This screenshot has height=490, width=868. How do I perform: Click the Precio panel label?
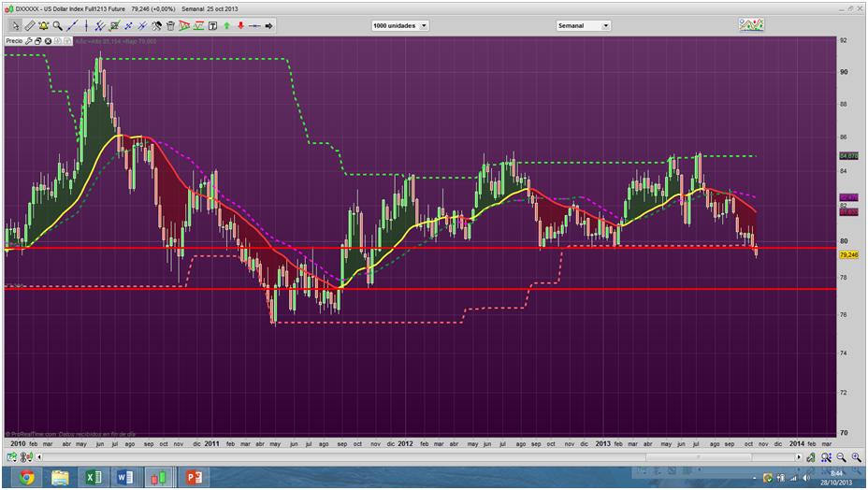tap(14, 41)
